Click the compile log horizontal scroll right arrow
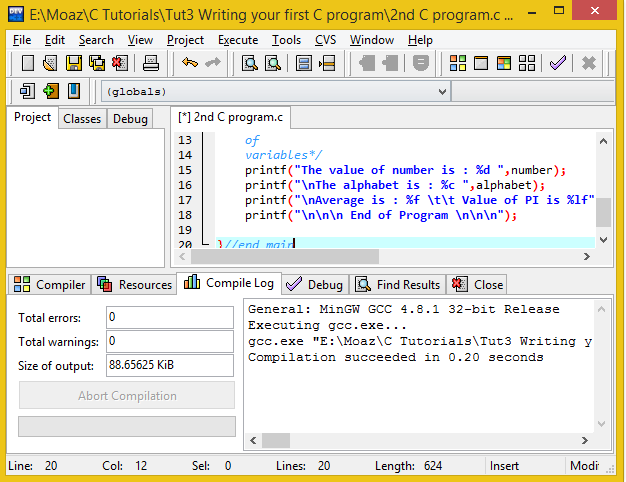The width and height of the screenshot is (626, 482). (x=584, y=440)
